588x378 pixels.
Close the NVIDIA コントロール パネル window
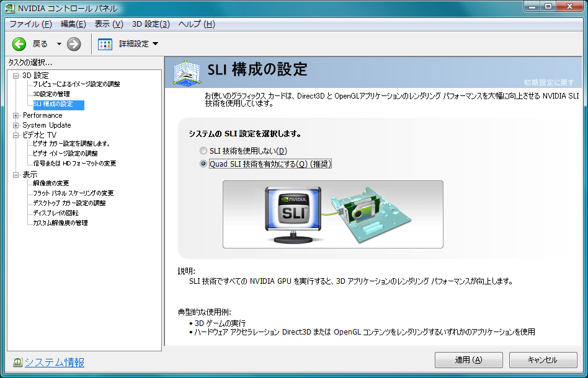tap(569, 6)
